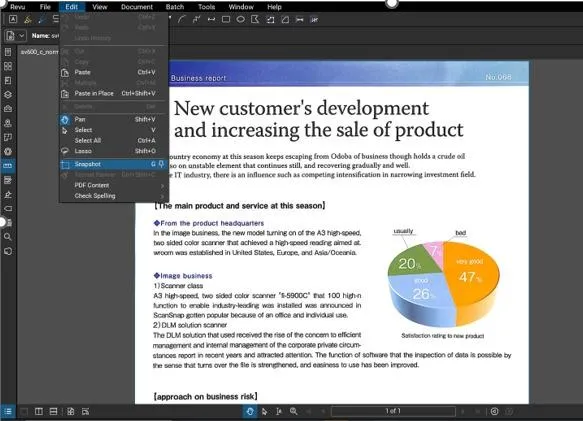Open the Help menu
583x421 pixels.
coord(274,7)
